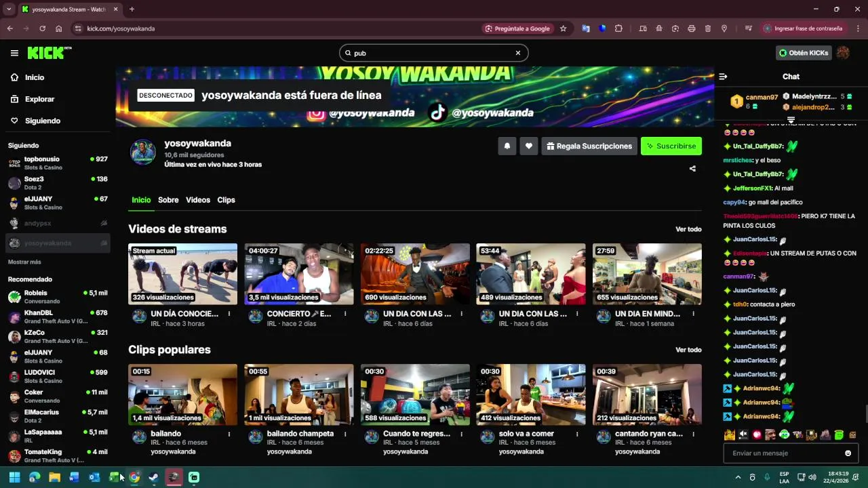This screenshot has width=868, height=488.
Task: Open the emoji picker in chat input
Action: pos(848,453)
